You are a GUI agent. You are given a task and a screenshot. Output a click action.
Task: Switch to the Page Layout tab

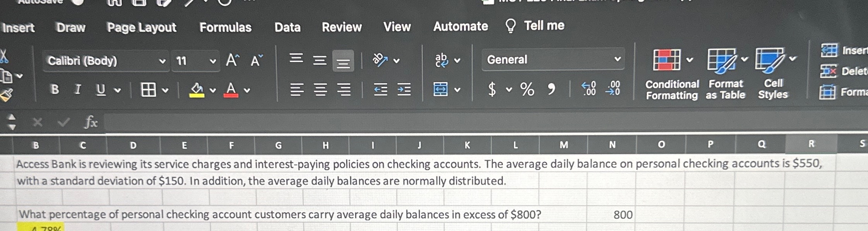coord(142,28)
